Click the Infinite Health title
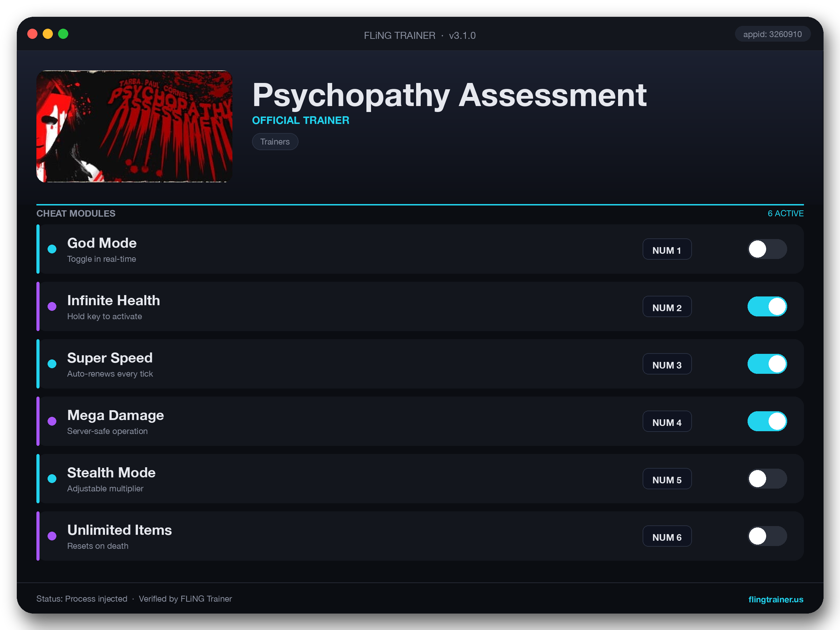Image resolution: width=840 pixels, height=630 pixels. pos(113,300)
